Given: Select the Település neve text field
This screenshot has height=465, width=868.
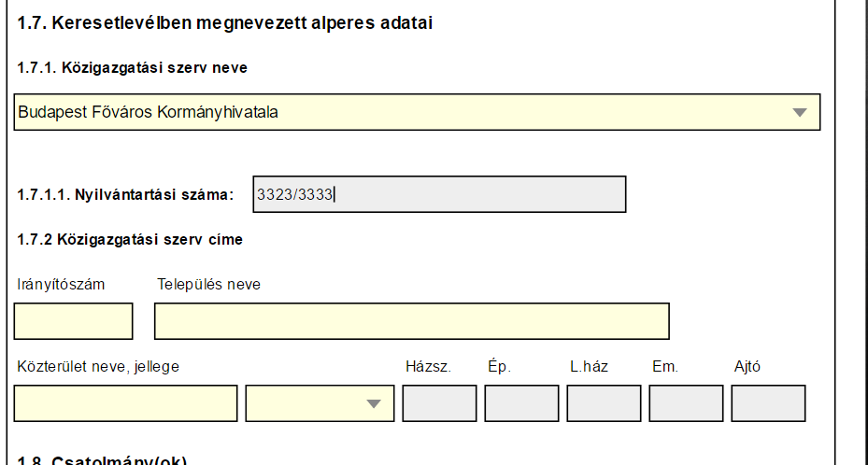Looking at the screenshot, I should [x=412, y=321].
